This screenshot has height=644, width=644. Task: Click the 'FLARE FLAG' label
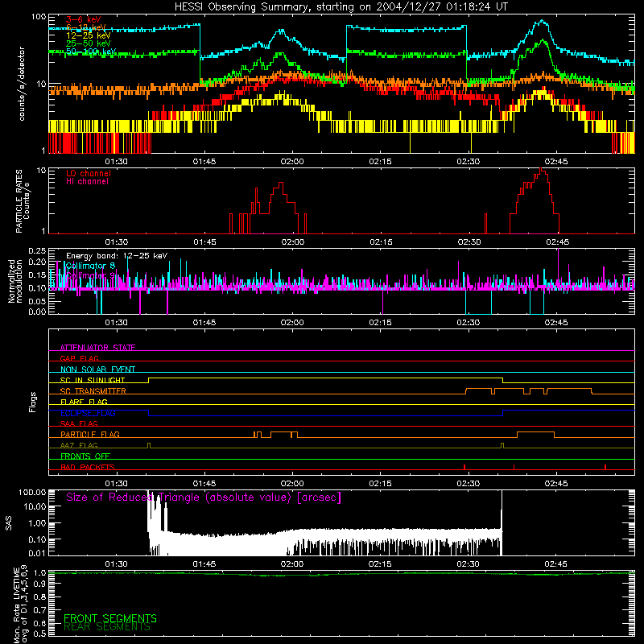pyautogui.click(x=84, y=402)
